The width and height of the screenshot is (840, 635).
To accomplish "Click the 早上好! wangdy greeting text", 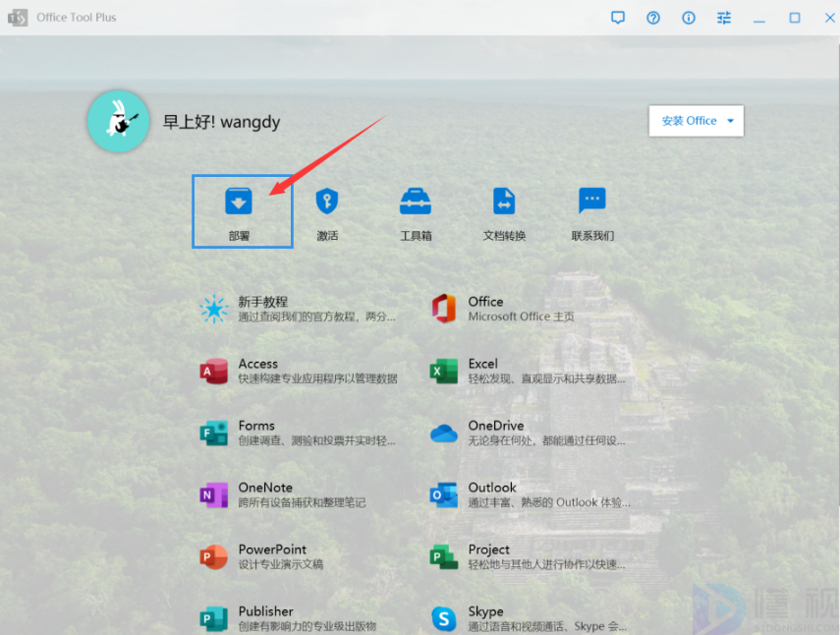I will click(x=221, y=122).
